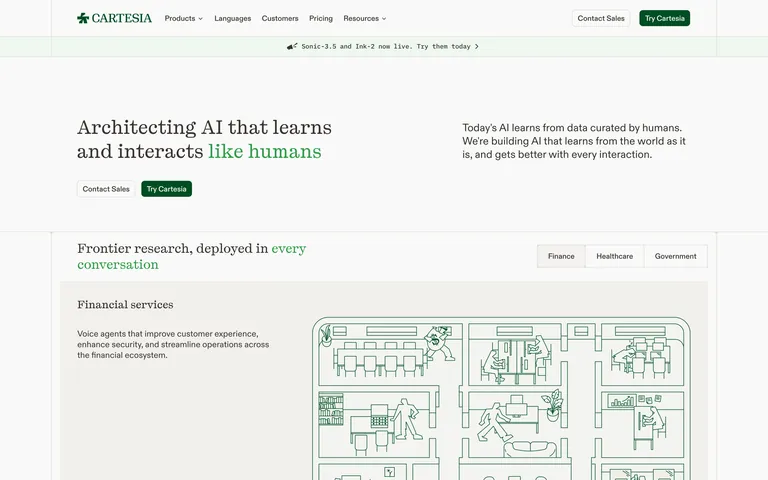Open the Products dropdown menu
The height and width of the screenshot is (480, 768).
point(184,18)
